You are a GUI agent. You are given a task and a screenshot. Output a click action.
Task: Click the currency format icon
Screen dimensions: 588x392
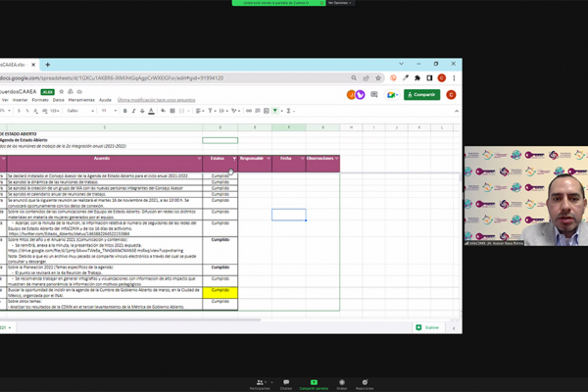point(19,111)
